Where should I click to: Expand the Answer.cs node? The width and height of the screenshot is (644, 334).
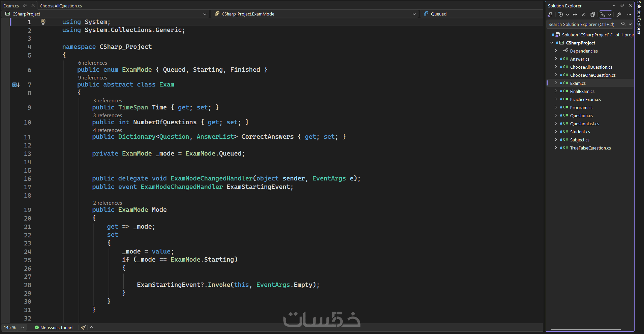tap(556, 59)
